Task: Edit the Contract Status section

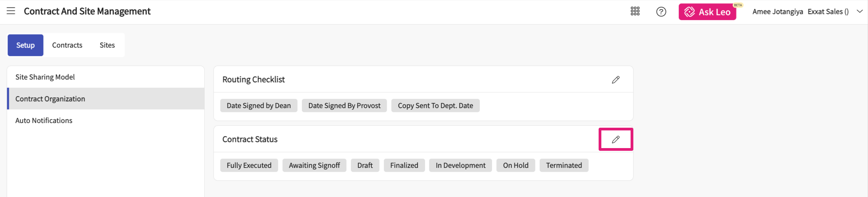Action: [x=616, y=140]
